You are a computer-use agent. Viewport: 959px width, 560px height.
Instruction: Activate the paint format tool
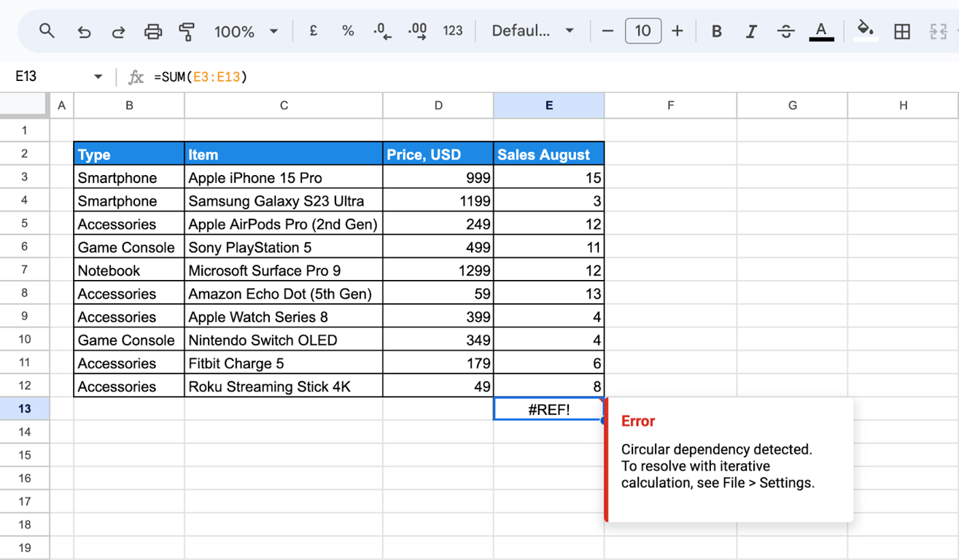pos(187,31)
